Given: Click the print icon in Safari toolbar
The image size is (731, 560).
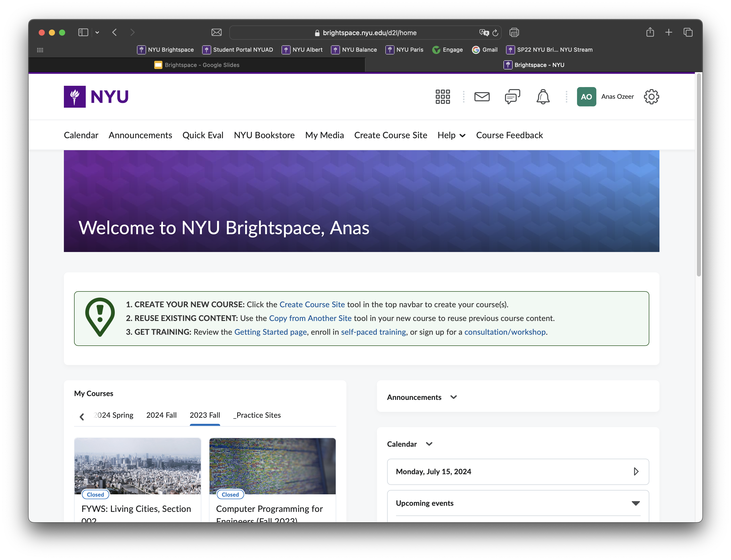Looking at the screenshot, I should pos(514,32).
